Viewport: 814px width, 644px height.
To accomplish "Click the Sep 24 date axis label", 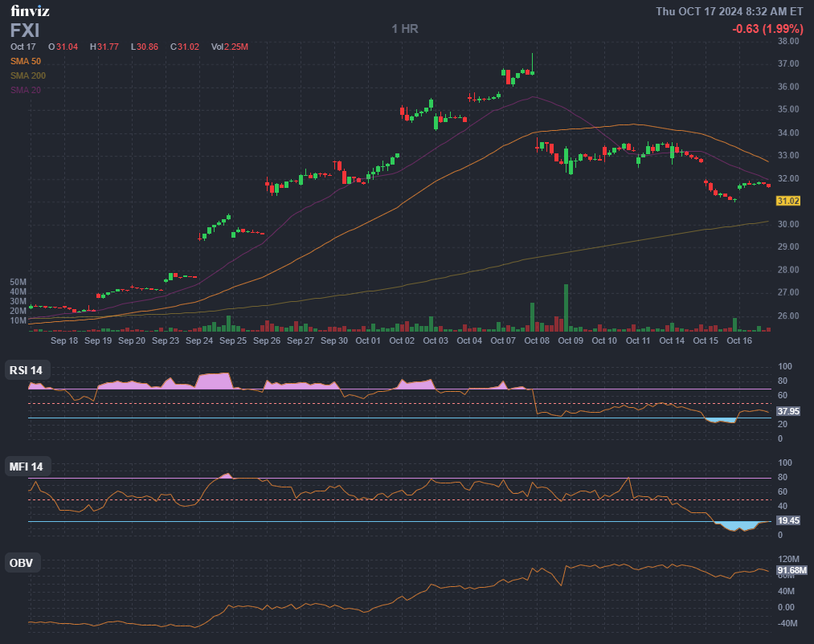I will point(198,341).
